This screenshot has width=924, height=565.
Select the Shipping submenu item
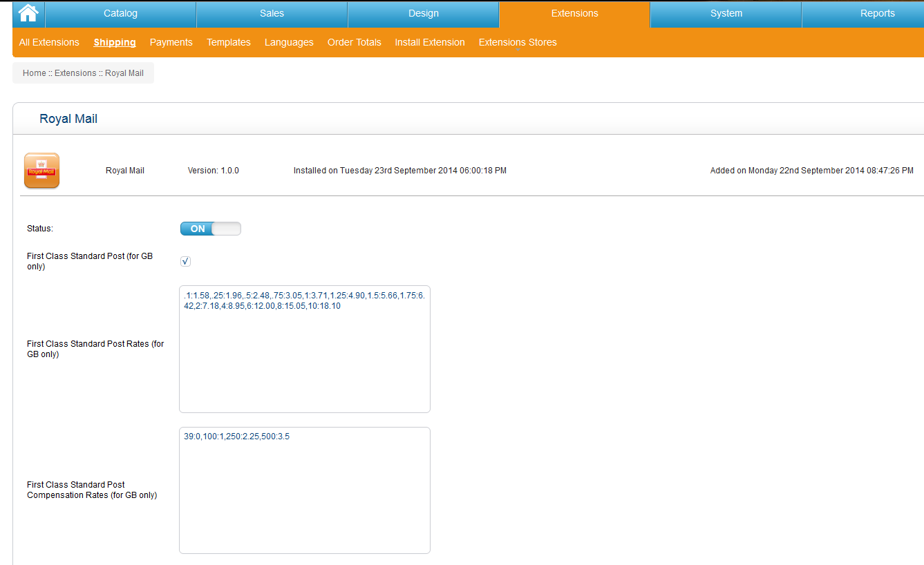pos(115,42)
